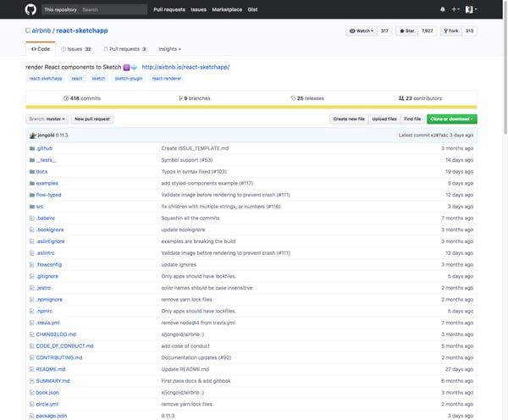The height and width of the screenshot is (420, 508).
Task: Click the README.md file icon
Action: tap(32, 369)
